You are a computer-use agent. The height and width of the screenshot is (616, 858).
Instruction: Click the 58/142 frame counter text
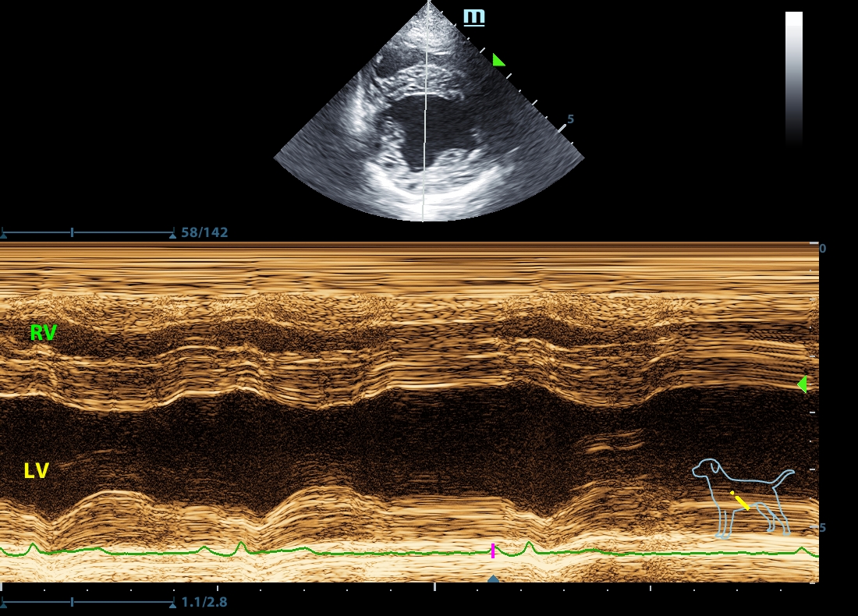[x=204, y=232]
